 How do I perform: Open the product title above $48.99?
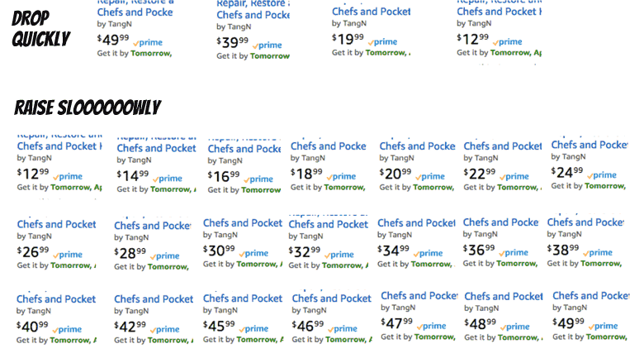point(504,297)
